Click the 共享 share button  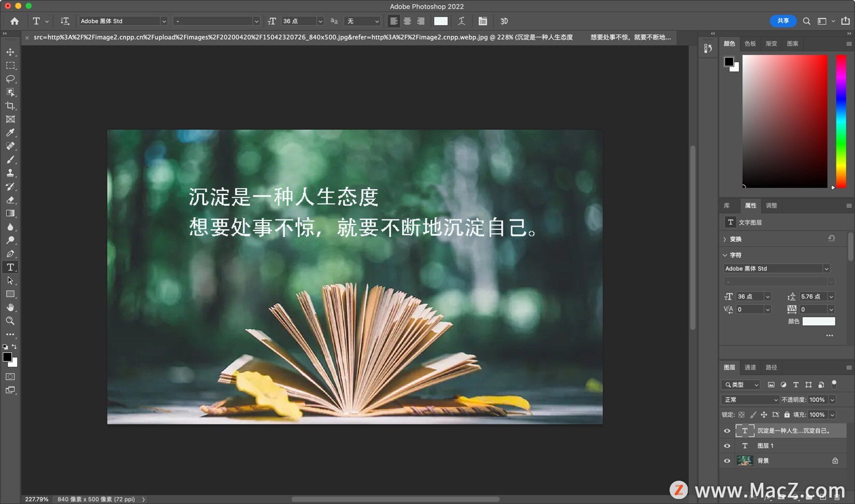coord(782,21)
